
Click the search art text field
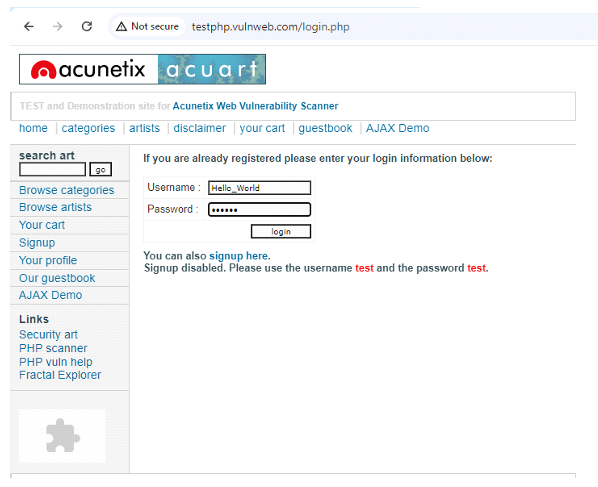coord(53,169)
